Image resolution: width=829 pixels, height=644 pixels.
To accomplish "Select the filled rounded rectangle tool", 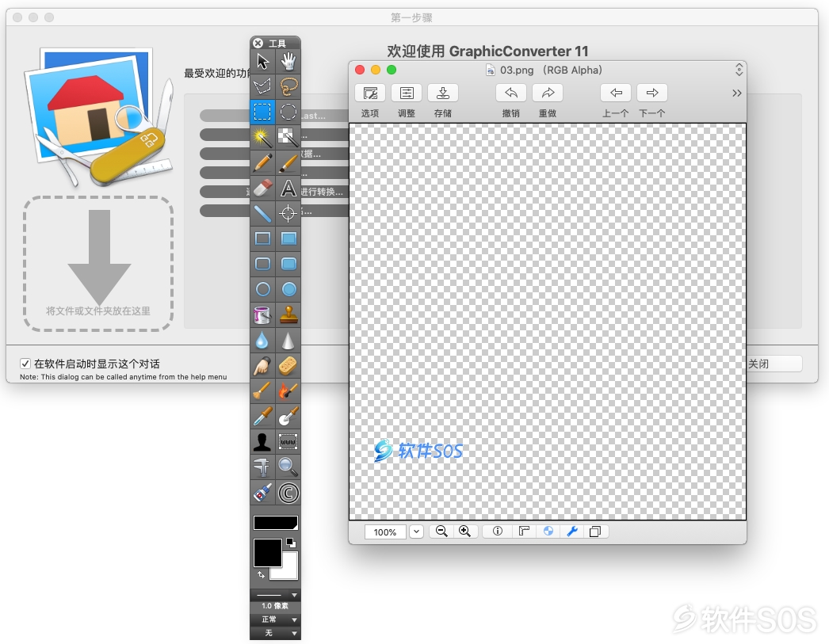I will tap(288, 264).
